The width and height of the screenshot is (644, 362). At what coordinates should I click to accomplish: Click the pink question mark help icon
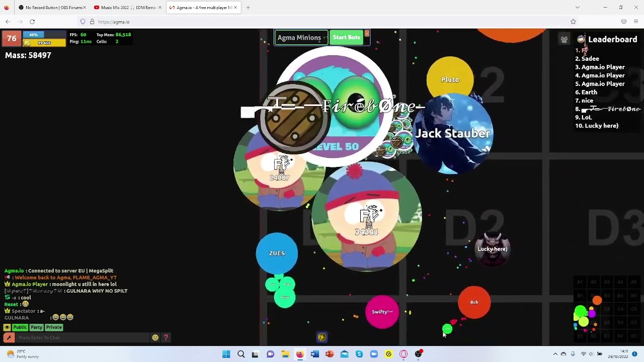coord(166,337)
